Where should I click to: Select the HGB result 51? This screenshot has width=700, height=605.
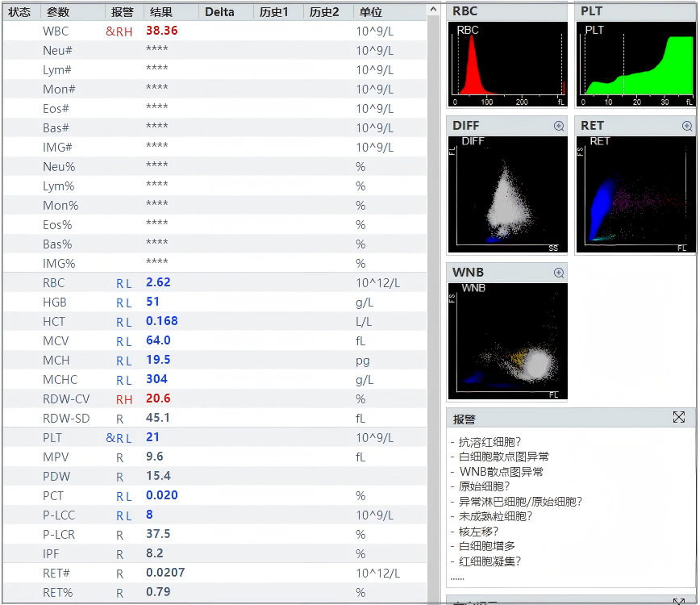pos(152,302)
